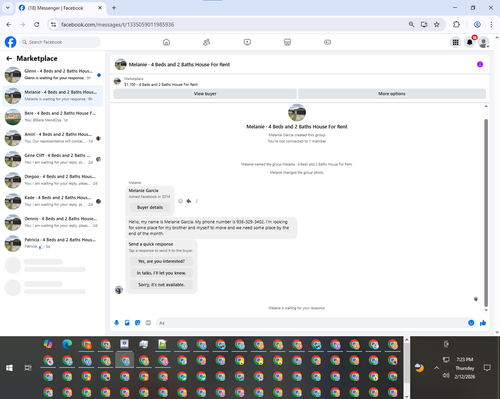The width and height of the screenshot is (500, 399).
Task: Send a thumbs-up like
Action: coord(483,323)
